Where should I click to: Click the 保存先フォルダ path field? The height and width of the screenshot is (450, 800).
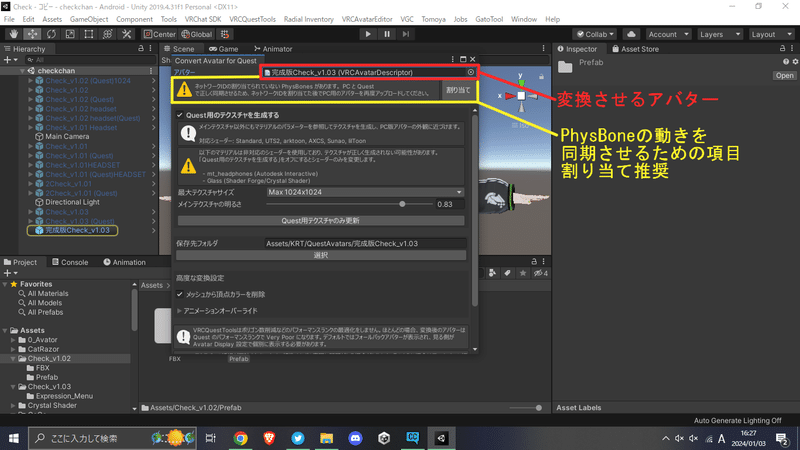click(x=365, y=243)
